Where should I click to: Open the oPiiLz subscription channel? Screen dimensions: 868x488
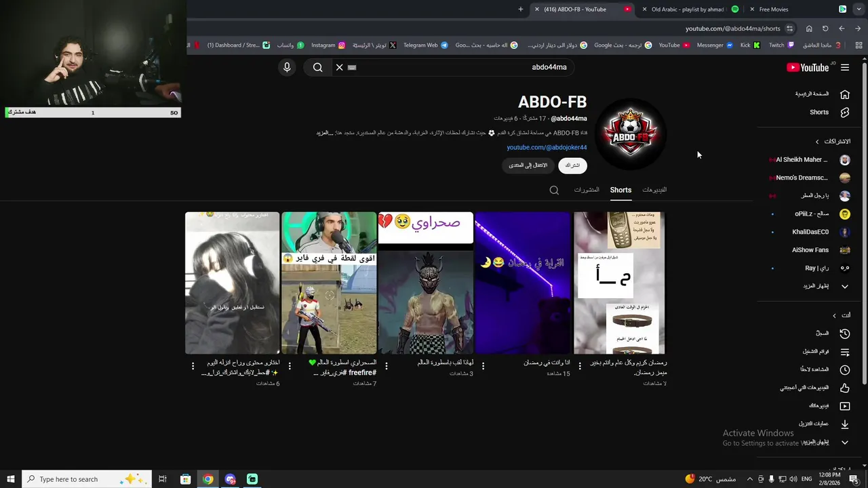click(812, 214)
